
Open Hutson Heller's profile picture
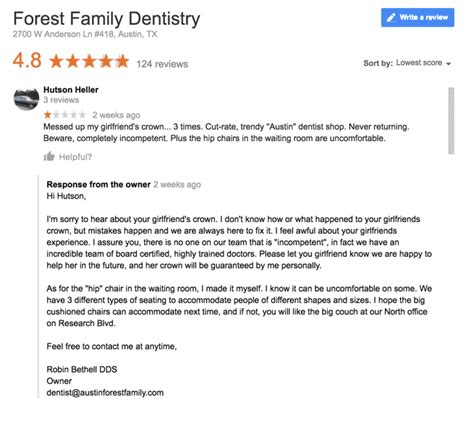coord(26,99)
